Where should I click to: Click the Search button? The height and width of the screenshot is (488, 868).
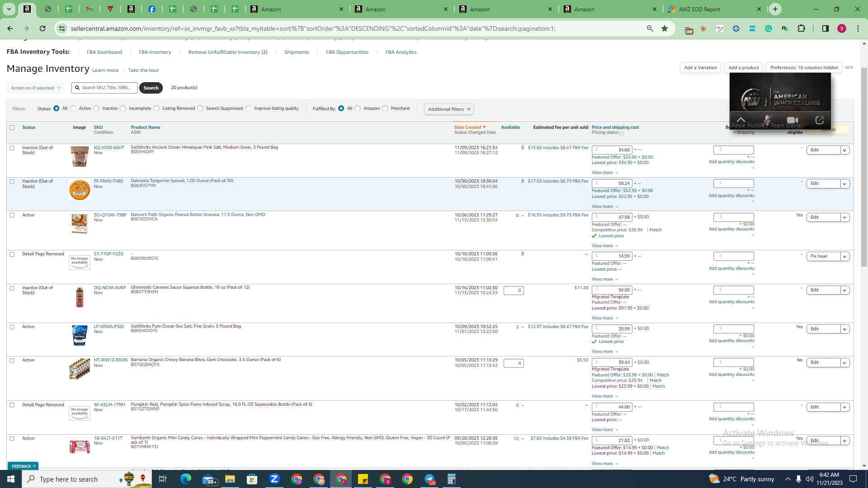151,88
